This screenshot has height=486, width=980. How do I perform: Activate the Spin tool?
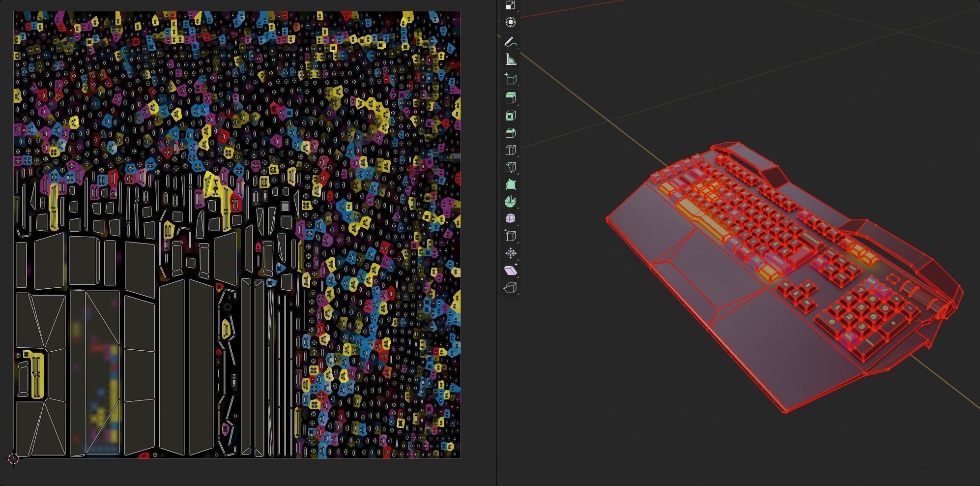[x=511, y=202]
